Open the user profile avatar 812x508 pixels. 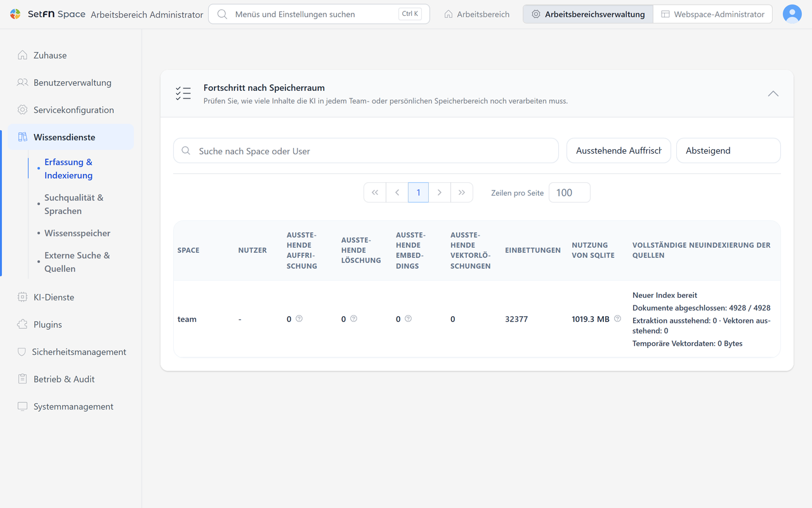tap(792, 14)
